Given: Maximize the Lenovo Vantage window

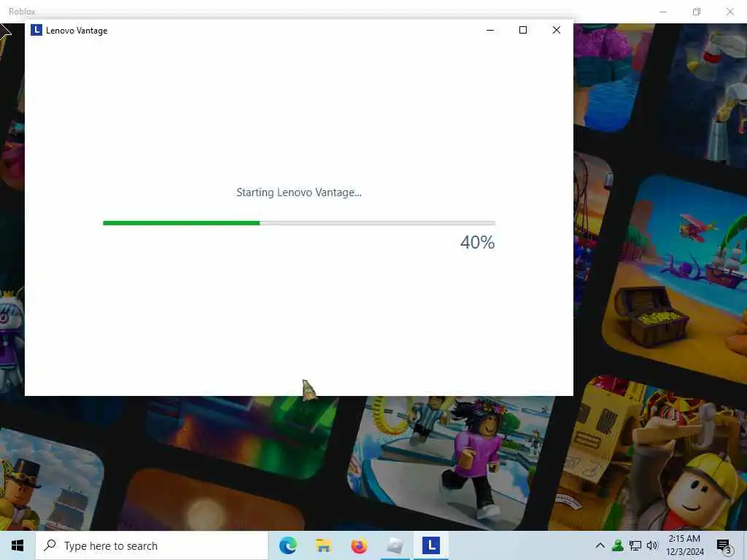Looking at the screenshot, I should click(x=522, y=30).
